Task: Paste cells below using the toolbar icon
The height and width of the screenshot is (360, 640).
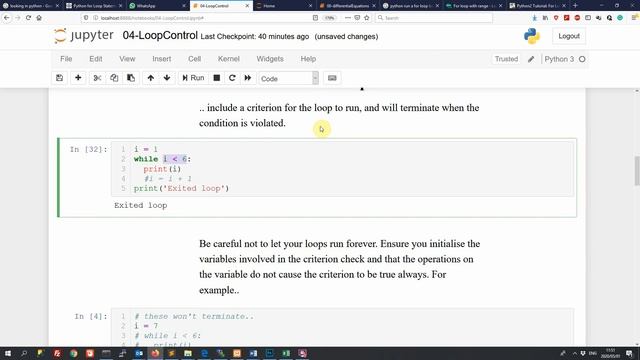Action: (131, 78)
